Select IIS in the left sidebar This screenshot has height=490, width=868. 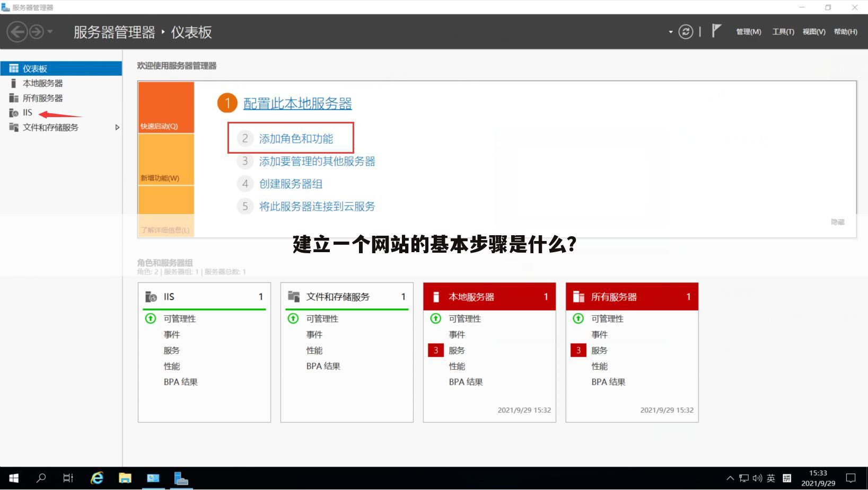pyautogui.click(x=27, y=112)
